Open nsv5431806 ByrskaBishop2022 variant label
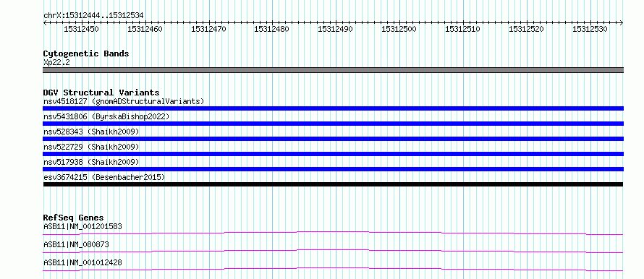Viewport: 644px width, 279px height. coord(106,116)
